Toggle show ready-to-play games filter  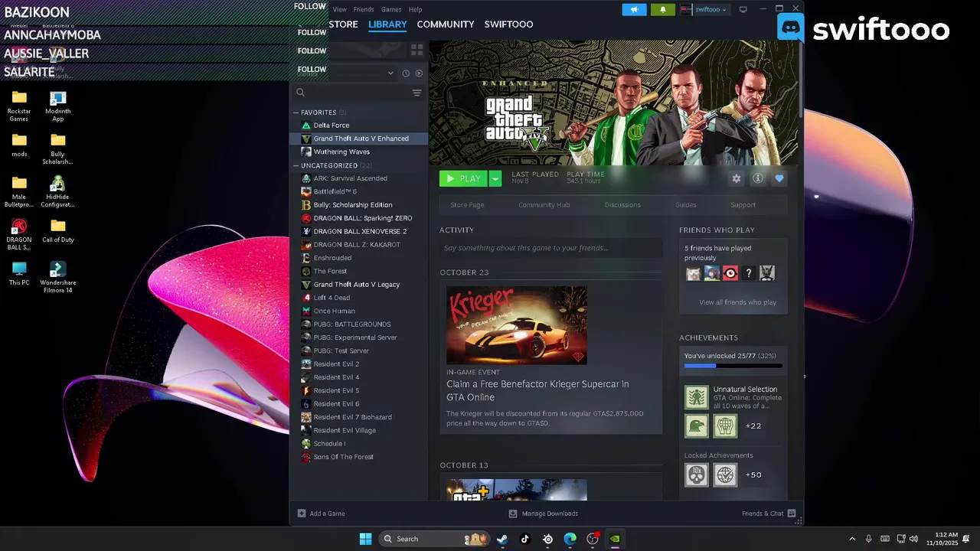click(419, 73)
